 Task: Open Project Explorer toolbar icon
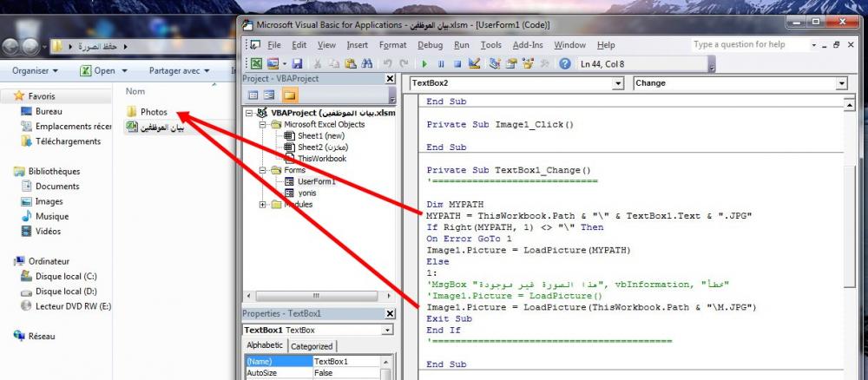(495, 64)
